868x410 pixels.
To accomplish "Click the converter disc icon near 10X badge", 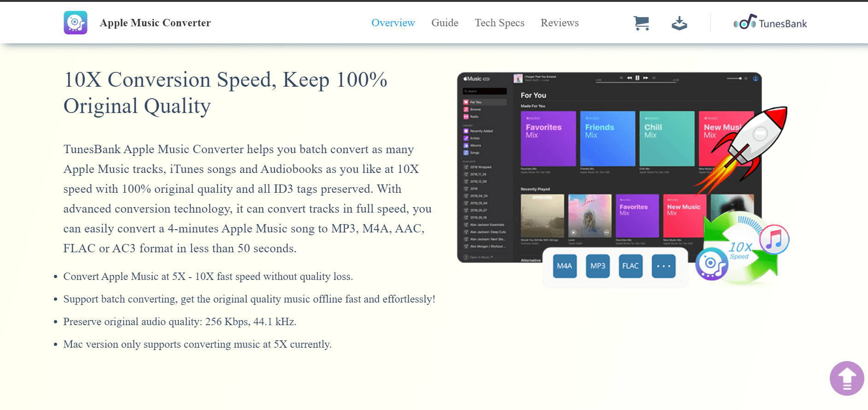I will tap(712, 264).
